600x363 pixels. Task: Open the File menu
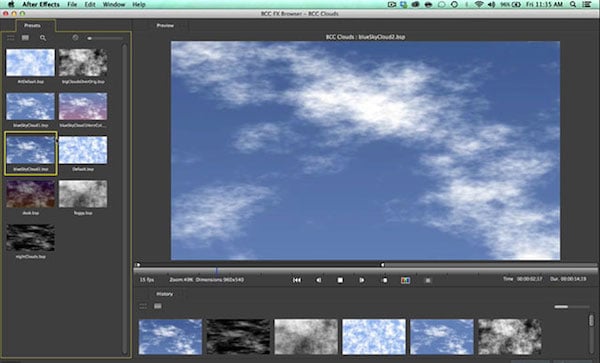click(x=72, y=5)
